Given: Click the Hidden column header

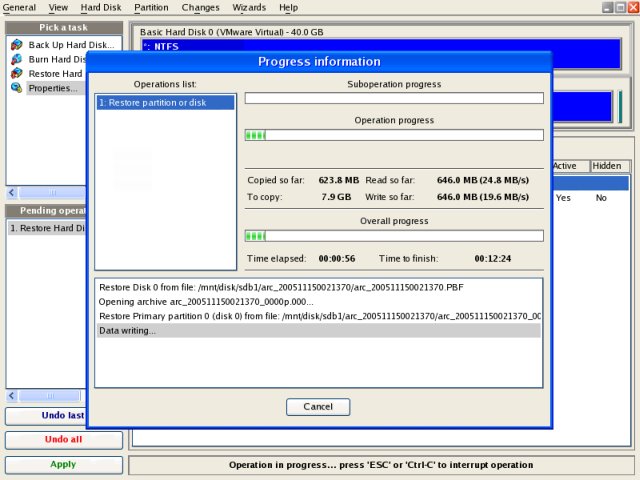Looking at the screenshot, I should coord(609,166).
